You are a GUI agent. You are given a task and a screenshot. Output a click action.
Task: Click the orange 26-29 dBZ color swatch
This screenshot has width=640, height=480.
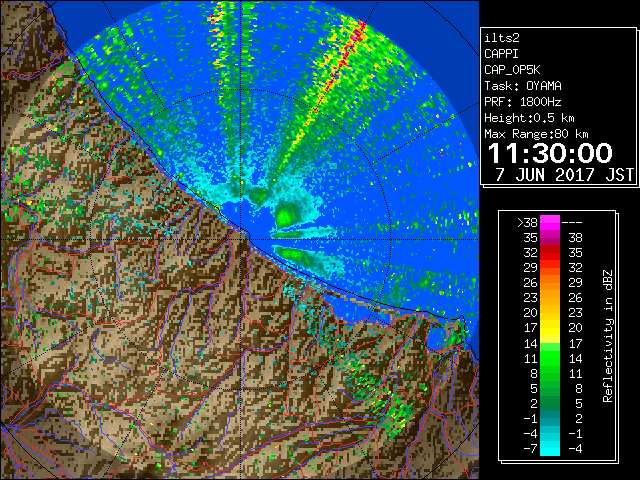(550, 283)
